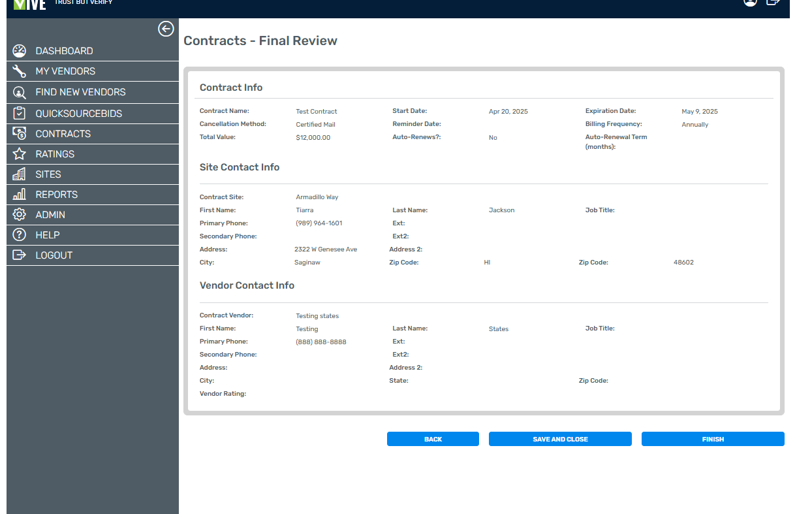The width and height of the screenshot is (812, 514).
Task: Click the QuickSourceBids clipboard icon
Action: point(20,114)
